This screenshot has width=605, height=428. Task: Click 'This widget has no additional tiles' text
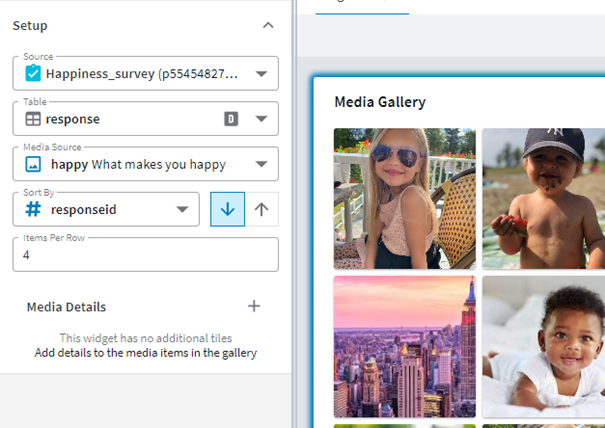tap(145, 338)
